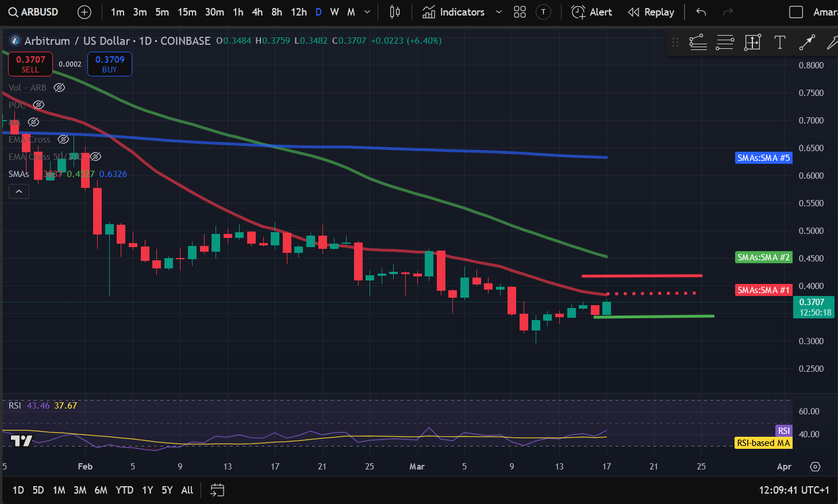Screen dimensions: 838x504
Task: Open the Go to date calendar icon
Action: click(x=217, y=490)
